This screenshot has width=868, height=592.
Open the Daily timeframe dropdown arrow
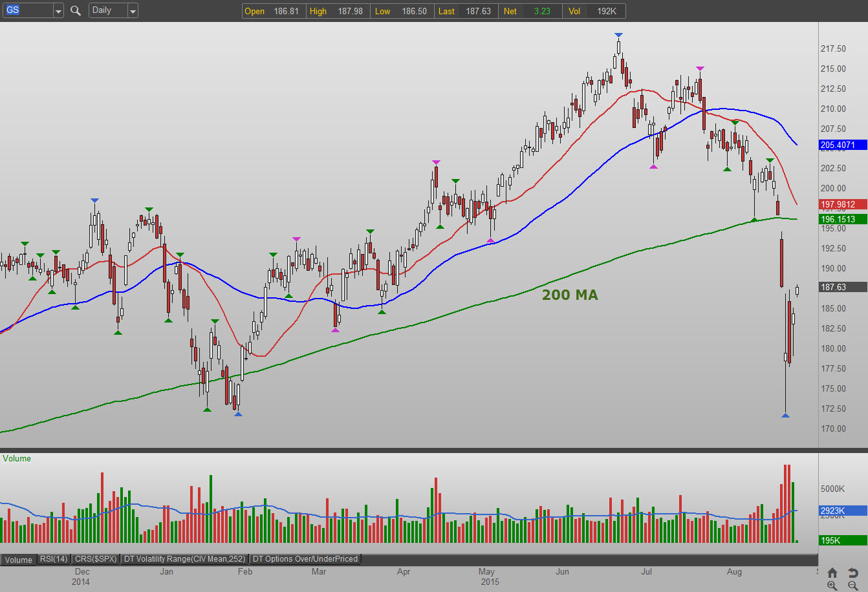click(133, 10)
